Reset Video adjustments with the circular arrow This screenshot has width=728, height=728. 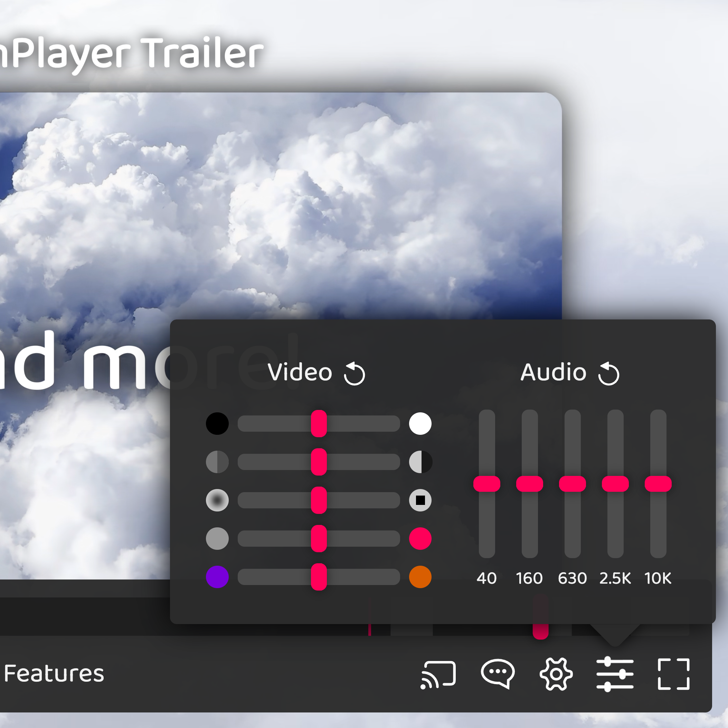(353, 373)
